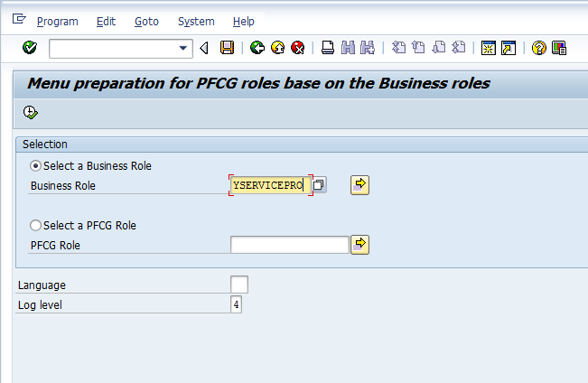Click the 'Menu preparation for PFCG roles' title
Viewport: 588px width, 383px height.
click(x=258, y=83)
